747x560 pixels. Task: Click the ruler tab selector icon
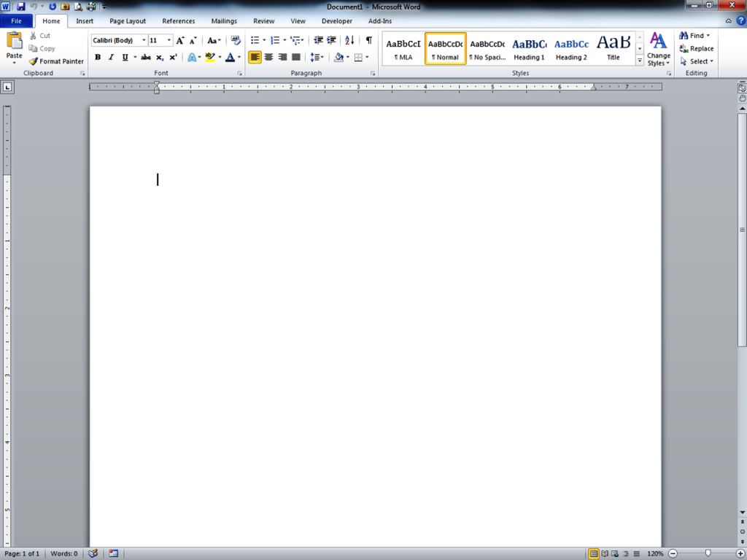7,87
